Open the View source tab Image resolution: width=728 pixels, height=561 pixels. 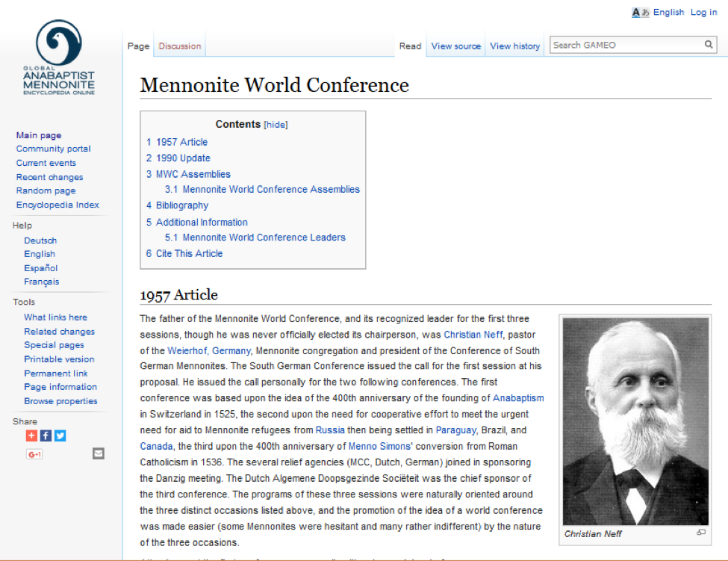pyautogui.click(x=455, y=46)
